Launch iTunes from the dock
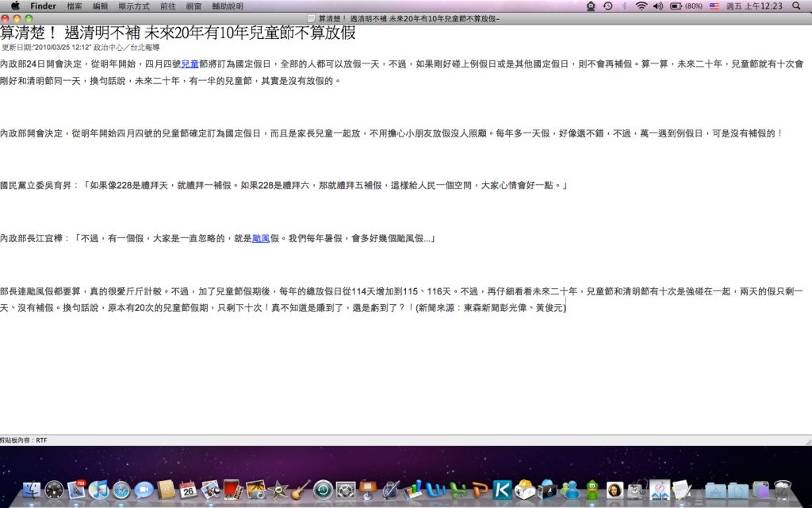The image size is (812, 508). click(x=99, y=490)
